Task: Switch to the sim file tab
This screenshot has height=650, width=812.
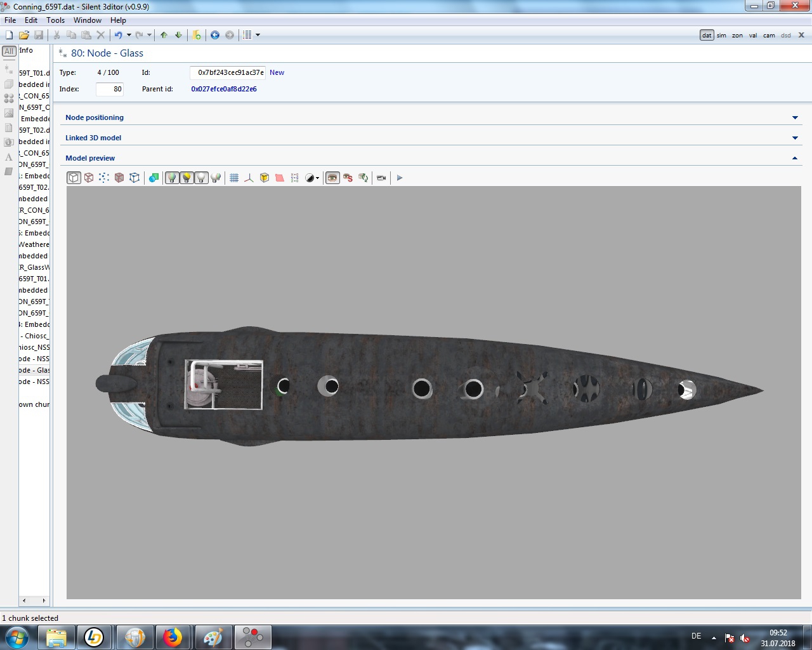Action: tap(721, 36)
